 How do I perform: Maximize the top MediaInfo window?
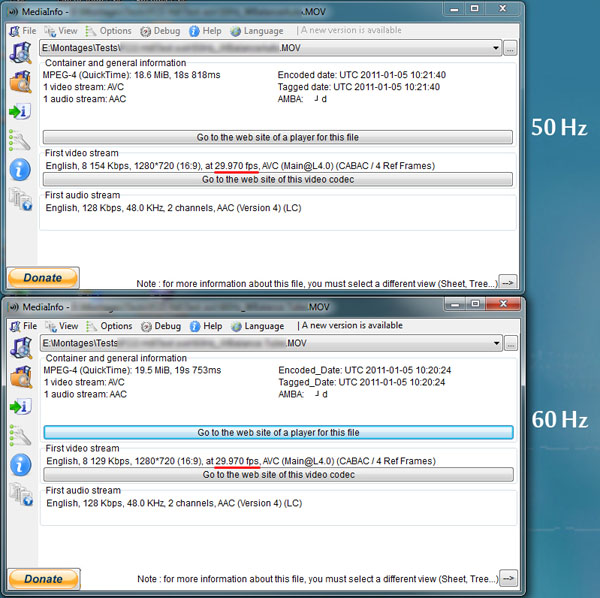(474, 8)
